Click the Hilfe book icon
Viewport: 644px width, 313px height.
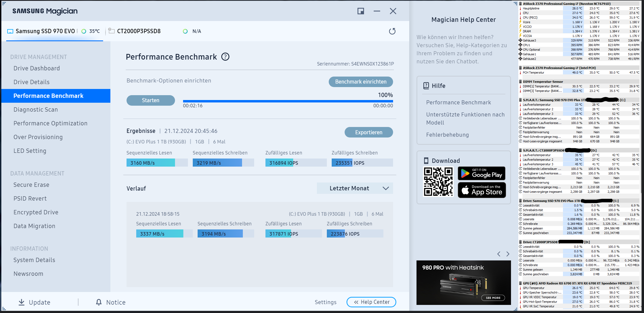click(426, 86)
